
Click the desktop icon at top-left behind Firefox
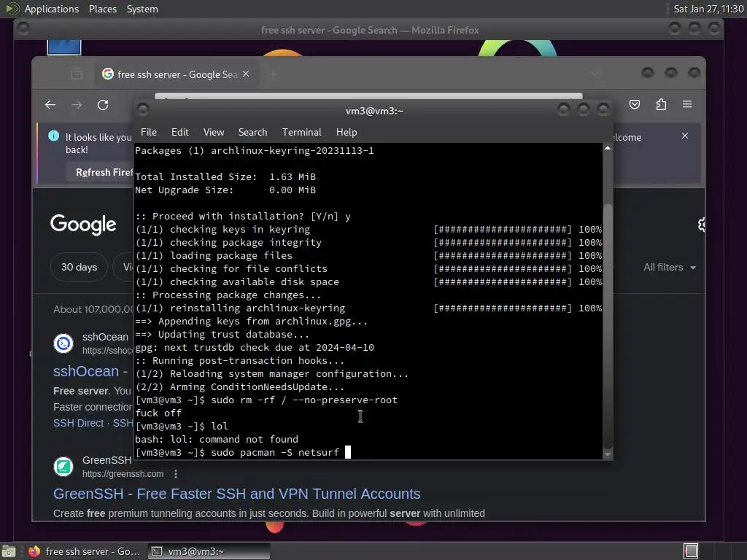(x=64, y=47)
